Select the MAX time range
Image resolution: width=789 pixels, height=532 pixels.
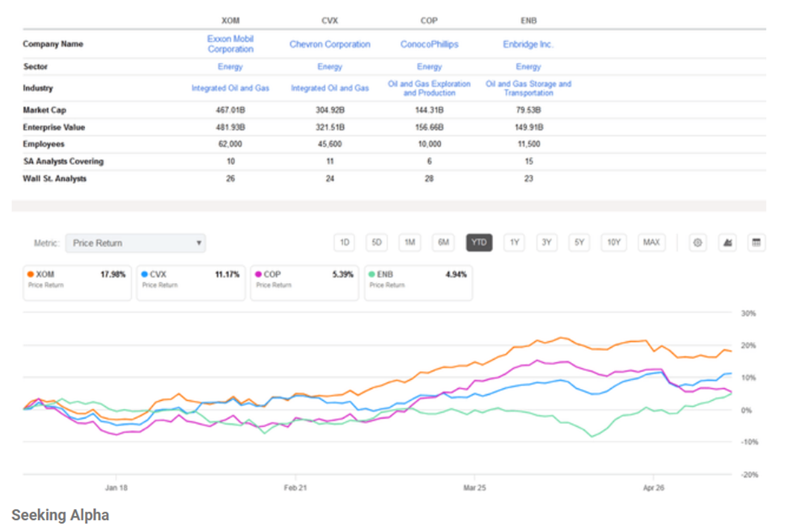651,243
